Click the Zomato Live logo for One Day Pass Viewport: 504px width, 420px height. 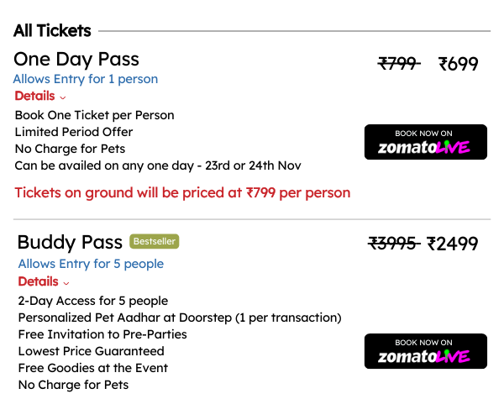coord(424,148)
